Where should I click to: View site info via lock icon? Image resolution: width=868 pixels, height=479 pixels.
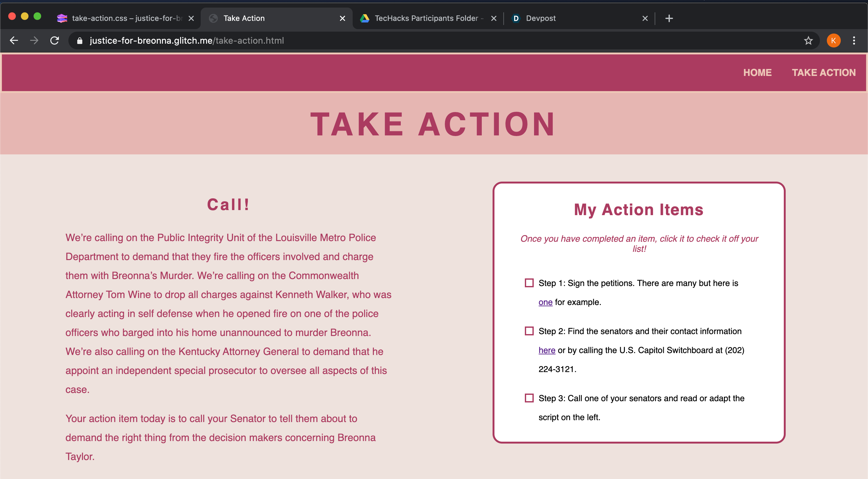80,41
